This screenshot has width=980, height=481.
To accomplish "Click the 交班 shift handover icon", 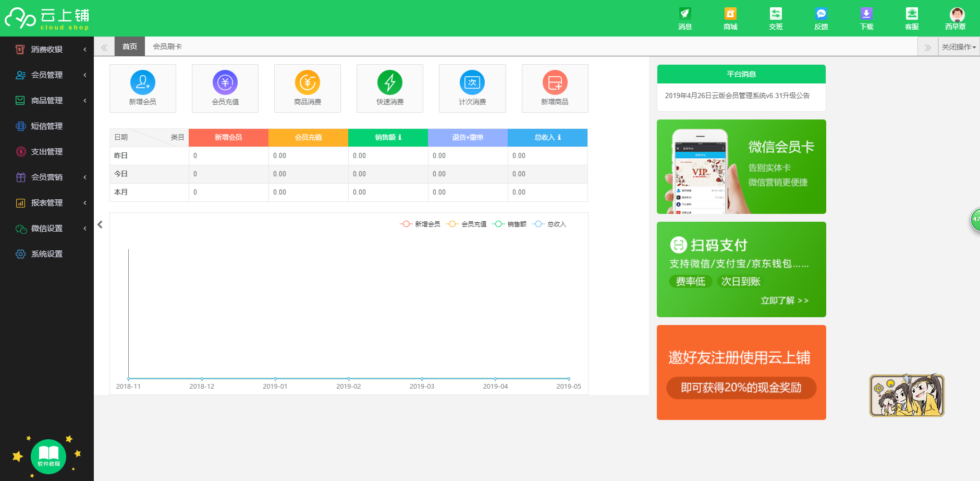I will 776,18.
